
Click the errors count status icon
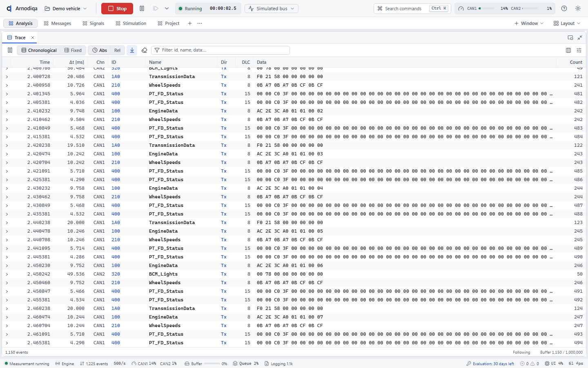tap(524, 364)
